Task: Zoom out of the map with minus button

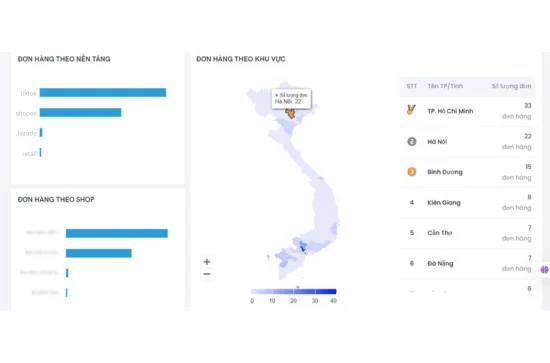Action: (x=207, y=274)
